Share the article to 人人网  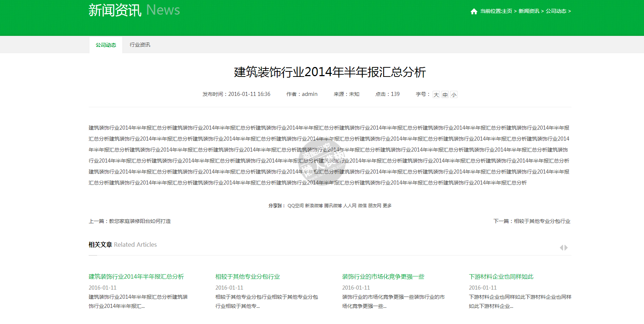[x=350, y=206]
